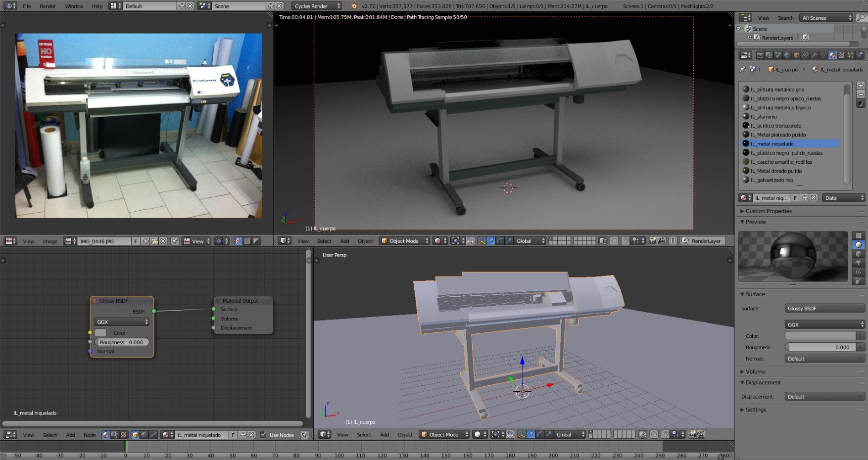Select IL_aluminio material slot
The height and width of the screenshot is (460, 868).
[x=764, y=117]
